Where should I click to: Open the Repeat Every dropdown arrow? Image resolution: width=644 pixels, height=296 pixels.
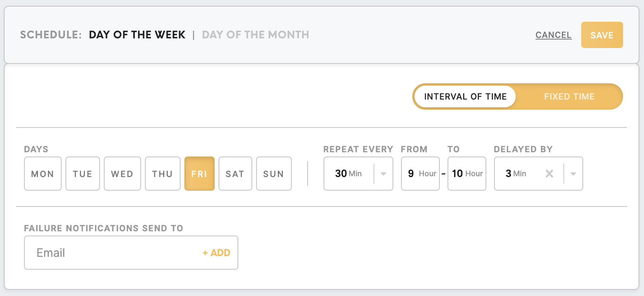pyautogui.click(x=383, y=174)
